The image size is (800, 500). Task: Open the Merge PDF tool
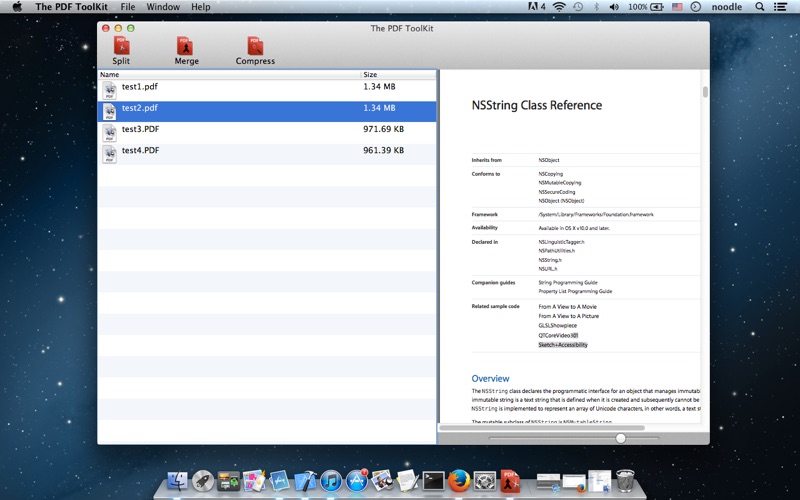186,51
